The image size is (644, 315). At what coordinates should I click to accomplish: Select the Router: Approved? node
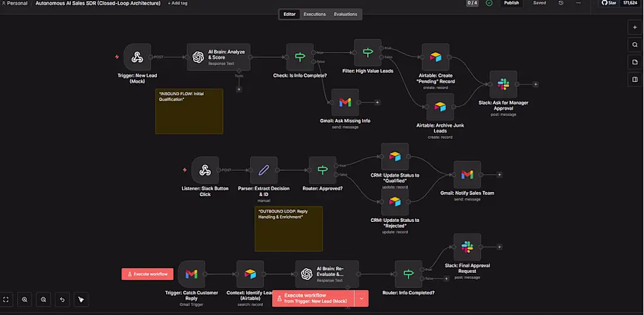(323, 170)
